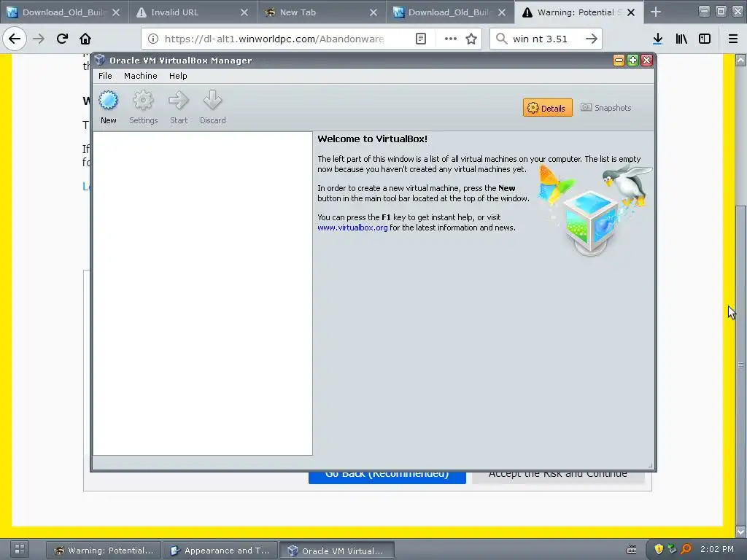The height and width of the screenshot is (560, 747).
Task: Click the keyboard tray icon
Action: (632, 550)
